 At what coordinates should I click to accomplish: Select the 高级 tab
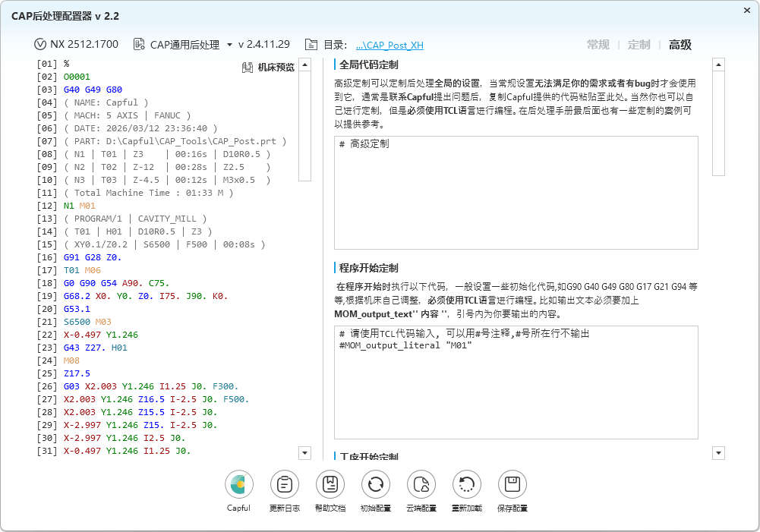point(680,45)
